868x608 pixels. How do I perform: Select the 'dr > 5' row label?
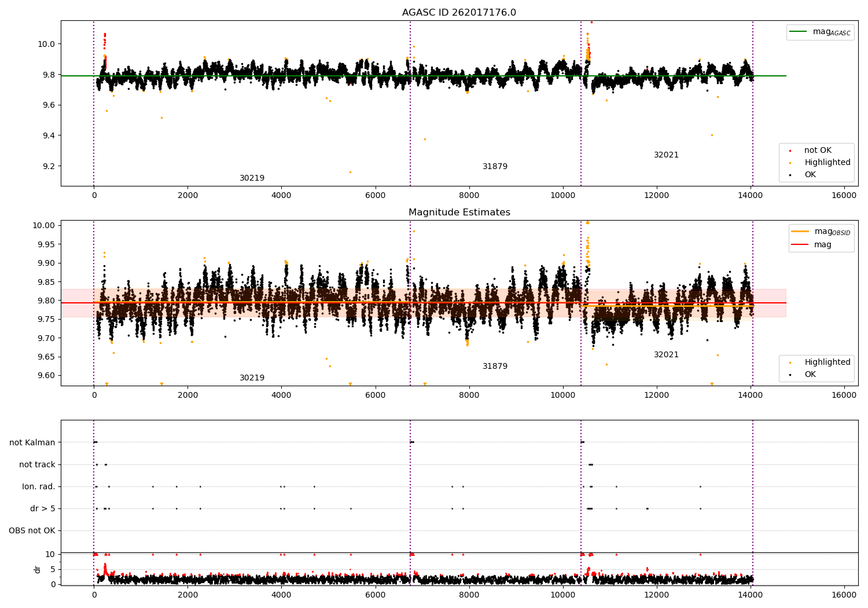tap(43, 508)
